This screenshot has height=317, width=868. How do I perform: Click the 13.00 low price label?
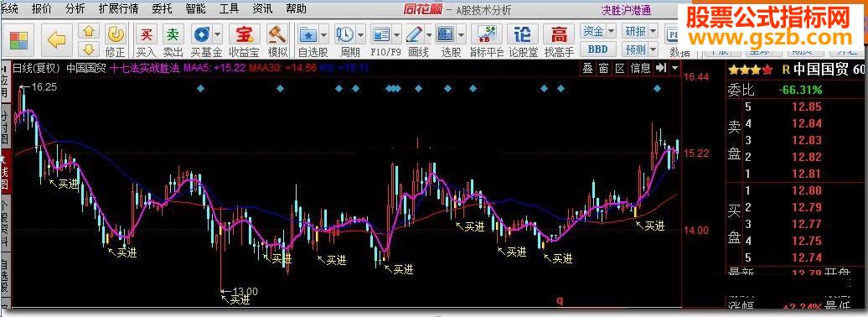point(245,291)
